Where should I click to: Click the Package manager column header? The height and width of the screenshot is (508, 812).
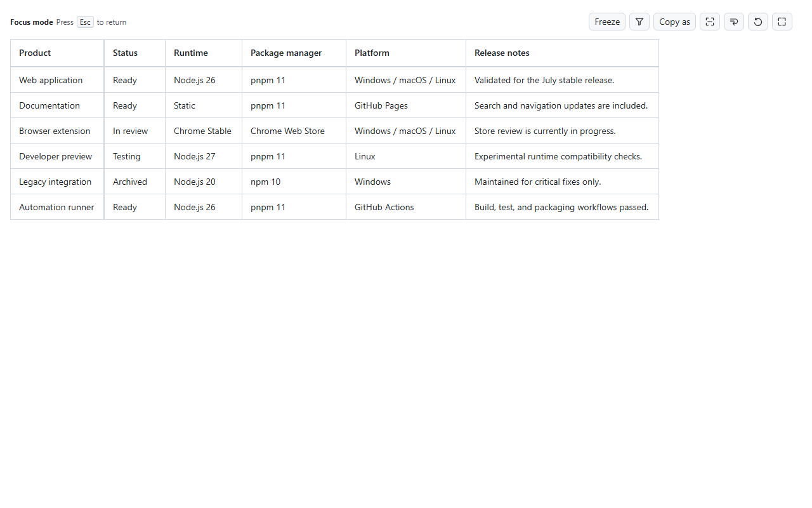click(294, 53)
